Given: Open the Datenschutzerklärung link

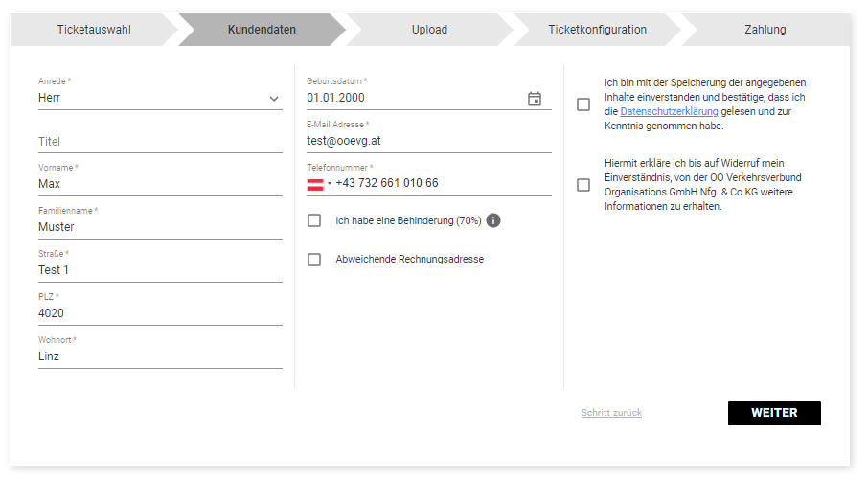Looking at the screenshot, I should pos(669,111).
